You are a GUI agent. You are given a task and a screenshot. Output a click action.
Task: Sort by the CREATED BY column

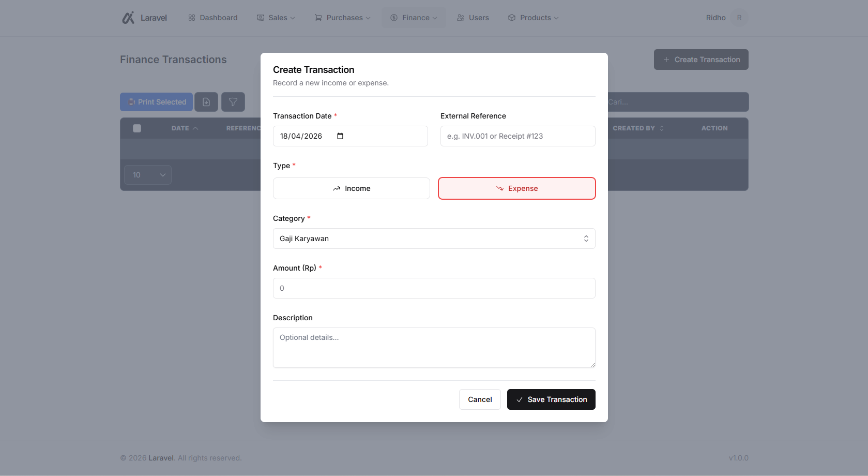pos(638,128)
